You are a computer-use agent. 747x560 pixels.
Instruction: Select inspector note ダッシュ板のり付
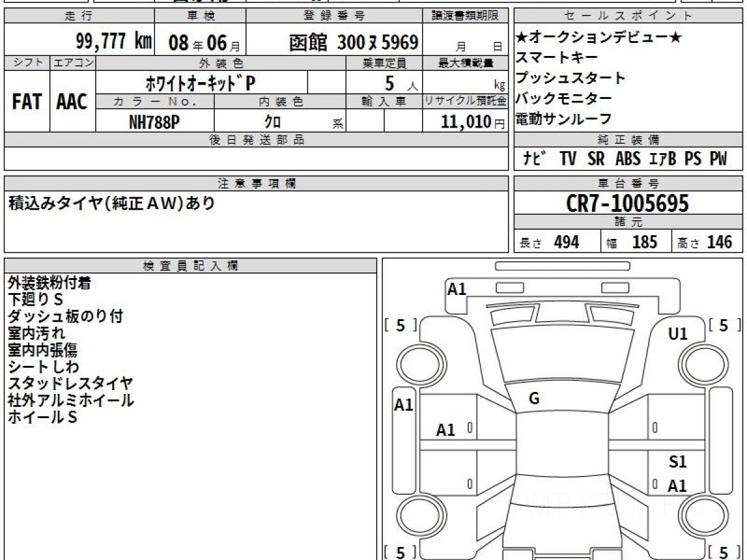click(65, 316)
